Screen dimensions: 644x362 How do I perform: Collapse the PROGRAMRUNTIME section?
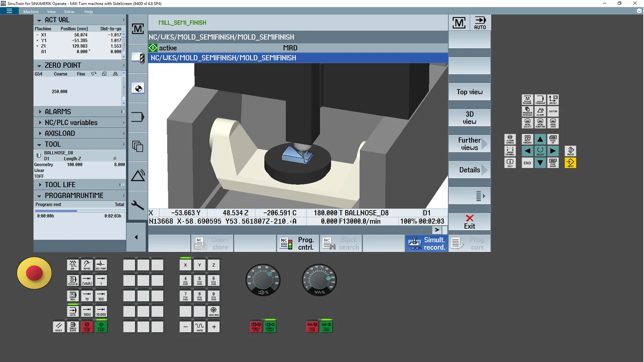[x=39, y=196]
